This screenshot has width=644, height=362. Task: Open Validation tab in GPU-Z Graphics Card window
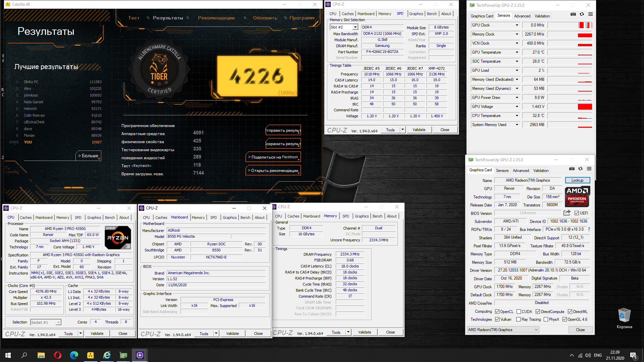541,170
